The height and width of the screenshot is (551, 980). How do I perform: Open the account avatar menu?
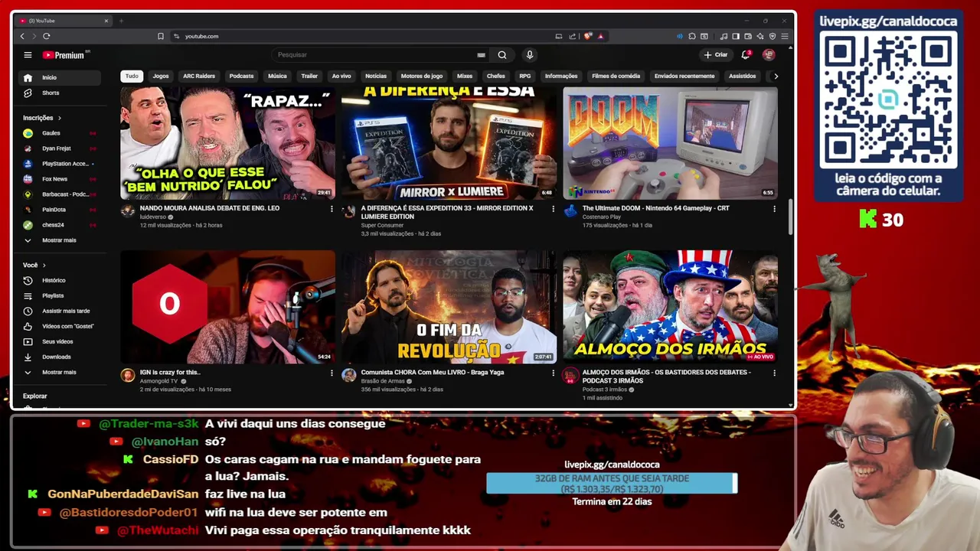tap(769, 55)
